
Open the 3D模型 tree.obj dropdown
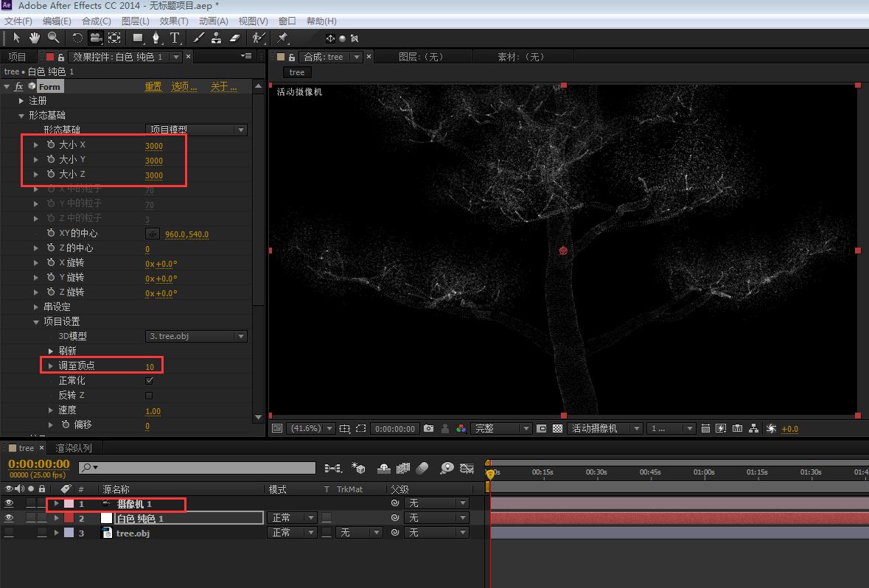(196, 336)
